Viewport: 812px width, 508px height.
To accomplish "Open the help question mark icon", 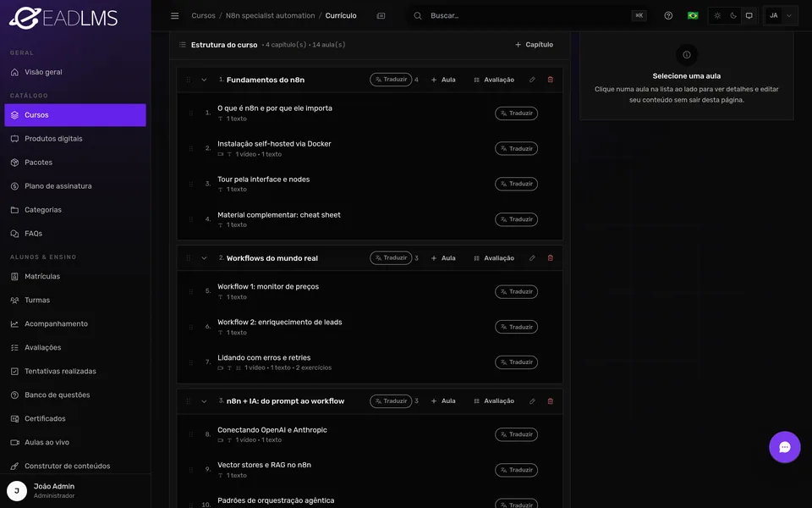I will (668, 15).
